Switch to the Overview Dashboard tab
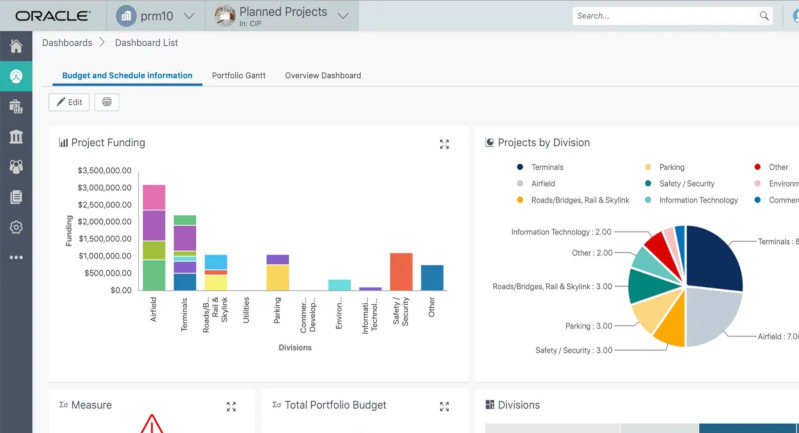The image size is (799, 433). click(323, 76)
